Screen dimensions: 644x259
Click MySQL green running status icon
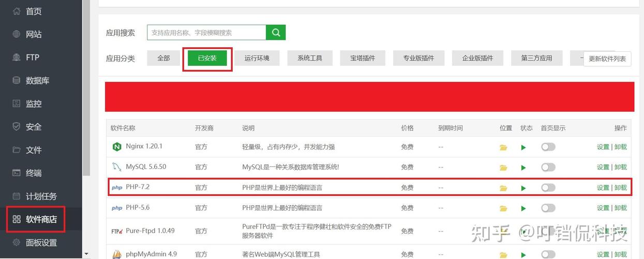523,168
